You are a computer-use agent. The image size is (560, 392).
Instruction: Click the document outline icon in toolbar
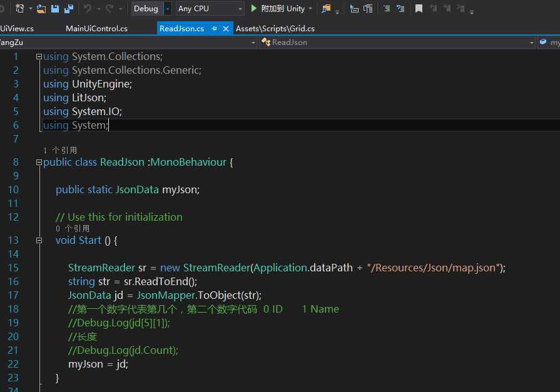[x=368, y=8]
